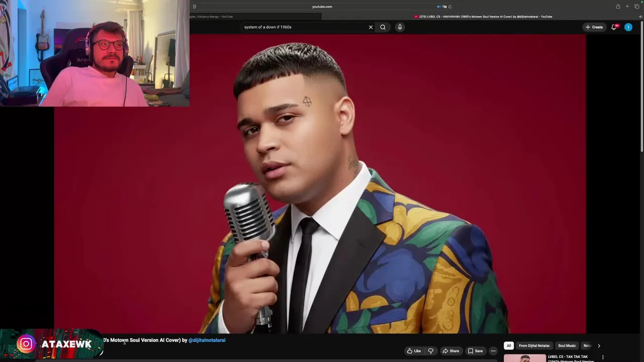
Task: Select the 'Soul Music' chip
Action: 567,346
